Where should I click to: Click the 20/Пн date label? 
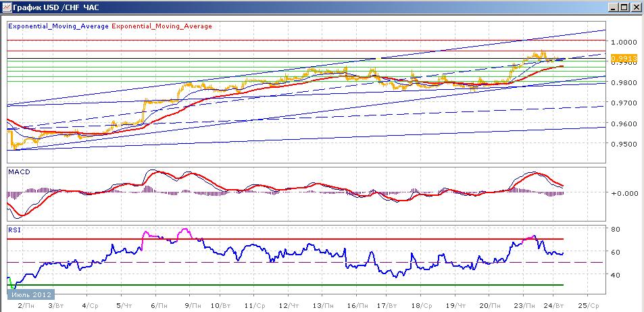pos(489,306)
